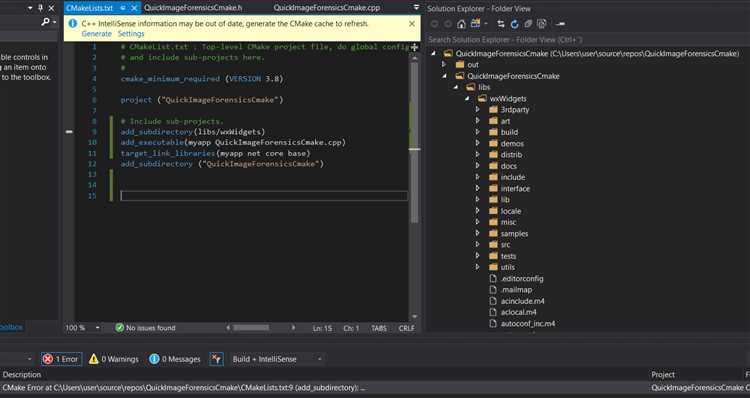Click the Toolbox search magnifier icon
Image resolution: width=750 pixels, height=398 pixels.
[x=45, y=22]
